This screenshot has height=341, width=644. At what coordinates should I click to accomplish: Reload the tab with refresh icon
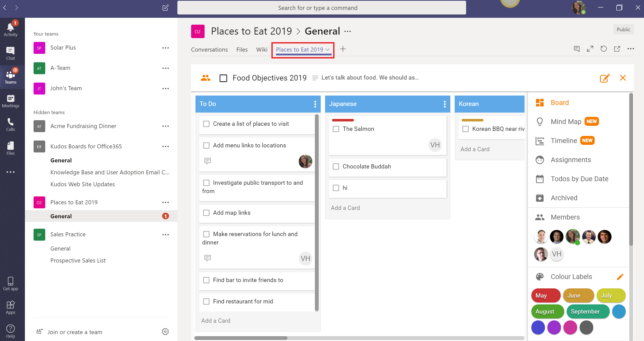[x=604, y=49]
